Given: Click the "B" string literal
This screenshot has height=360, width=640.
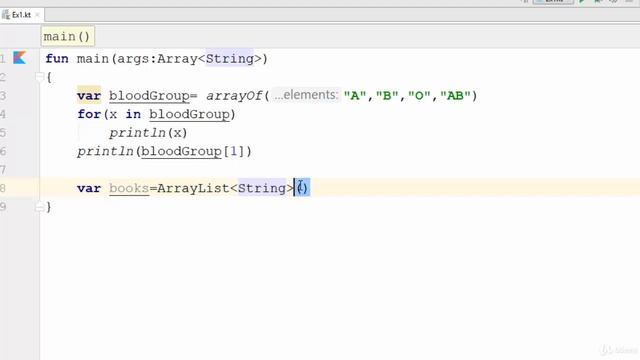Looking at the screenshot, I should [387, 96].
